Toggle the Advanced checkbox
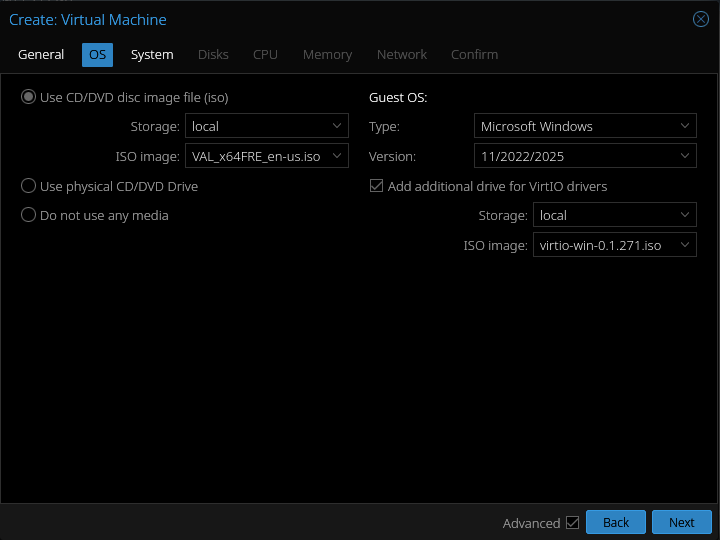 point(572,523)
